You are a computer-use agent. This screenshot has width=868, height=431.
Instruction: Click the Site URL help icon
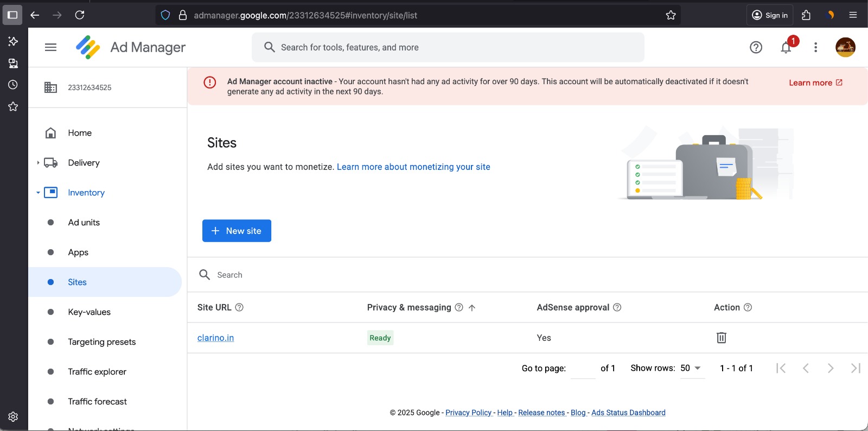[x=239, y=307]
